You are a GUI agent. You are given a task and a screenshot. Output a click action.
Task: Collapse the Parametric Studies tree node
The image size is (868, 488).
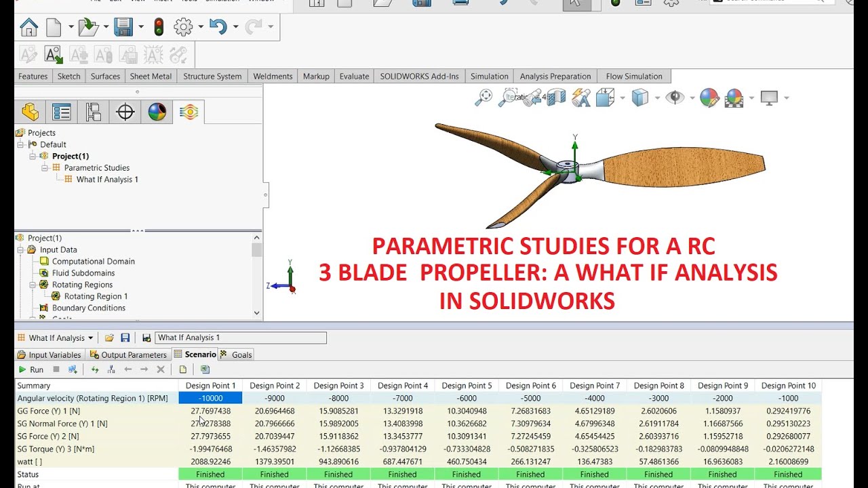pos(45,167)
